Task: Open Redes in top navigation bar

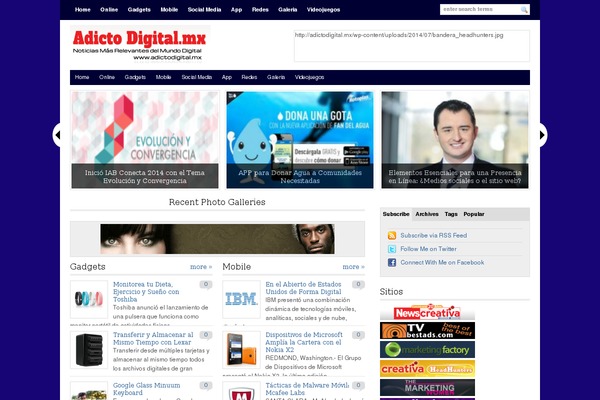Action: 260,10
